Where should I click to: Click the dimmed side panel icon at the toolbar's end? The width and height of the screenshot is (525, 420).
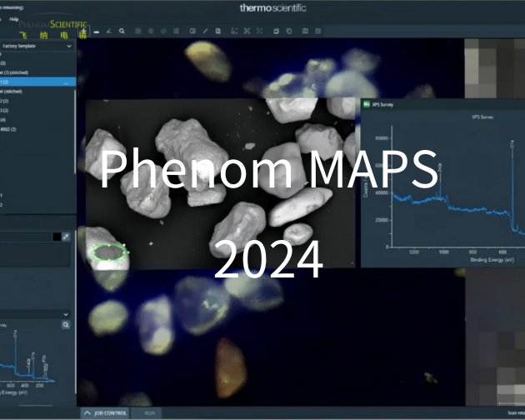pyautogui.click(x=318, y=31)
